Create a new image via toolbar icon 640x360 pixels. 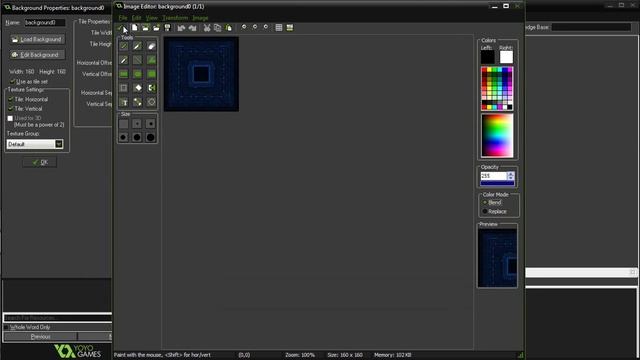tap(134, 28)
